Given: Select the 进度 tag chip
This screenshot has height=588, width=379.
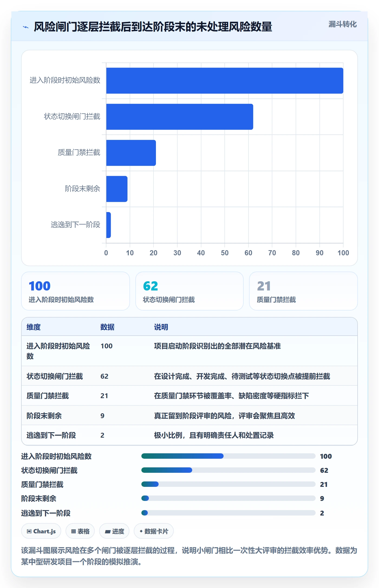Looking at the screenshot, I should (x=114, y=531).
